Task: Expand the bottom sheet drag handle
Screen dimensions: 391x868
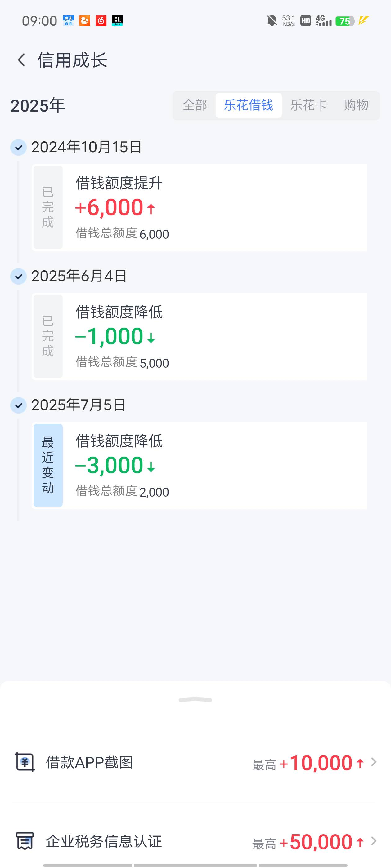Action: click(x=195, y=700)
